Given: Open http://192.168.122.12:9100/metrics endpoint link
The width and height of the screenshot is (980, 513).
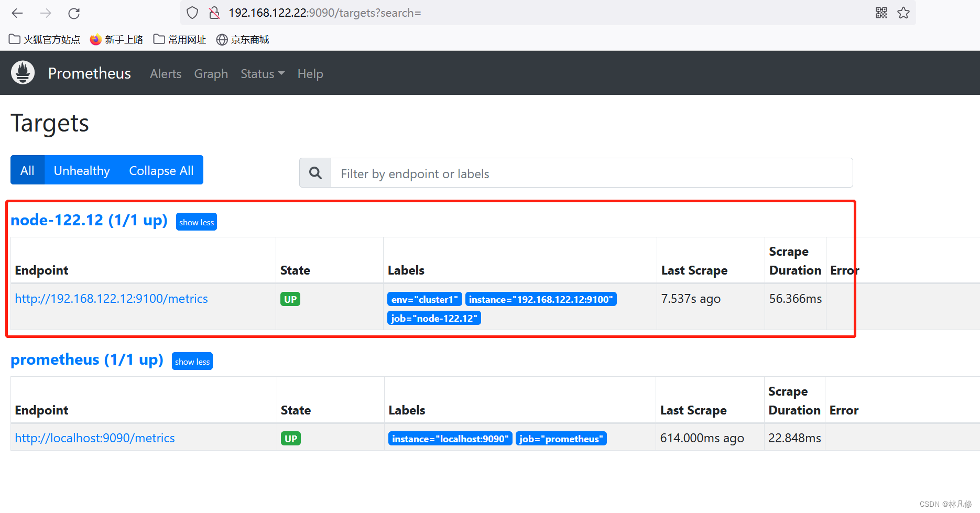Looking at the screenshot, I should [111, 299].
